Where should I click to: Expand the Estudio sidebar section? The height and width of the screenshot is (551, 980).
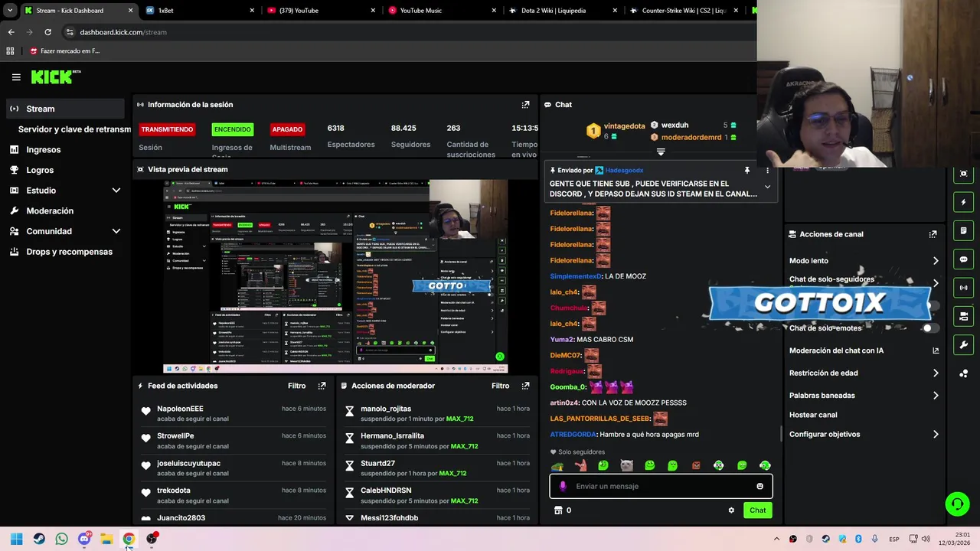(116, 191)
